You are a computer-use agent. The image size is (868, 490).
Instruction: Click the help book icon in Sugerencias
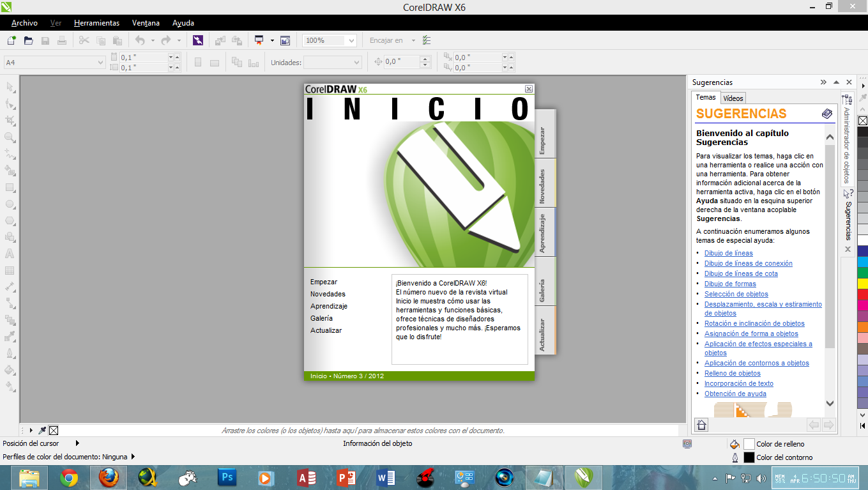[x=827, y=114]
